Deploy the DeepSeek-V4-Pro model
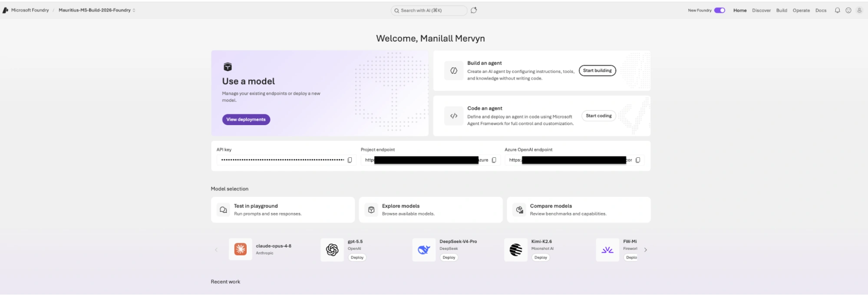This screenshot has height=295, width=868. coord(449,258)
